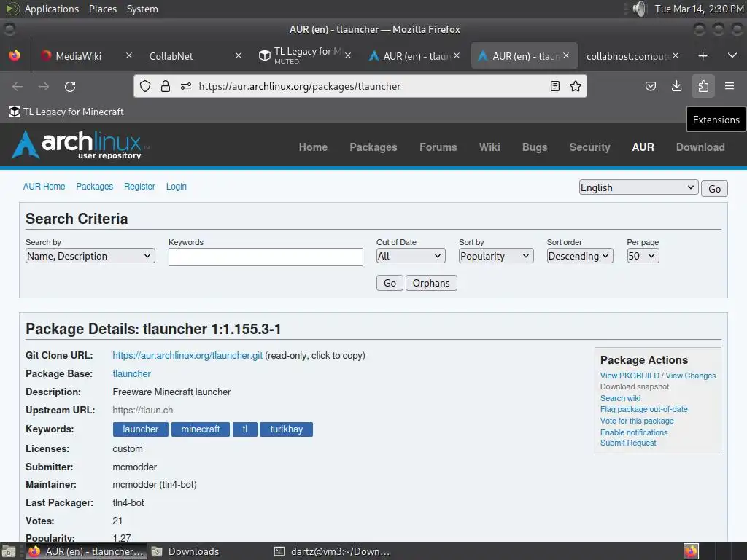Click View PKGBUILD link

click(x=630, y=376)
